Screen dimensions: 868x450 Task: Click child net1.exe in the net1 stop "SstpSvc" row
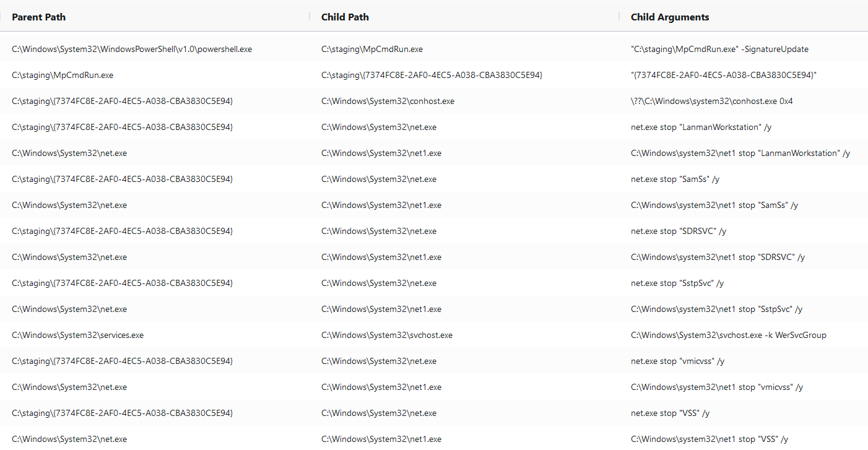point(381,309)
